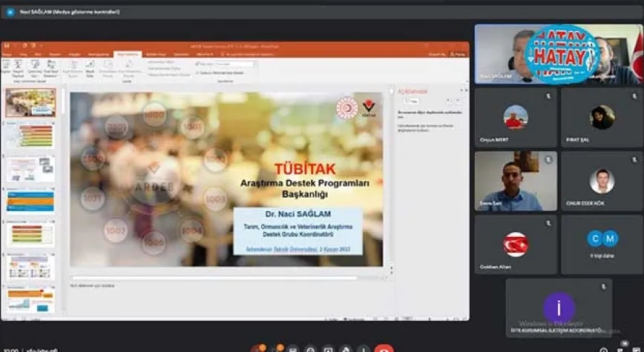Select the İSTE KURUMSAL İLETİŞİM tile
Screen dimensions: 644x352
(x=559, y=308)
